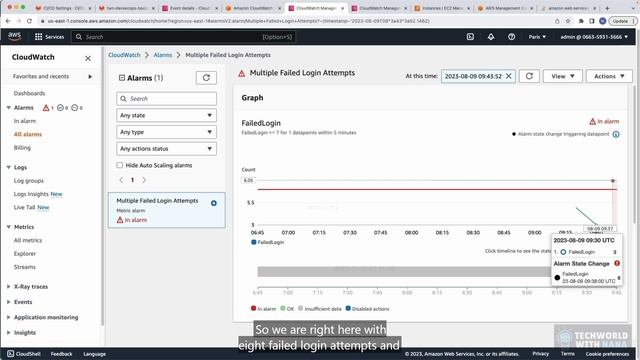
Task: Focus the alarms Search field
Action: tap(167, 99)
